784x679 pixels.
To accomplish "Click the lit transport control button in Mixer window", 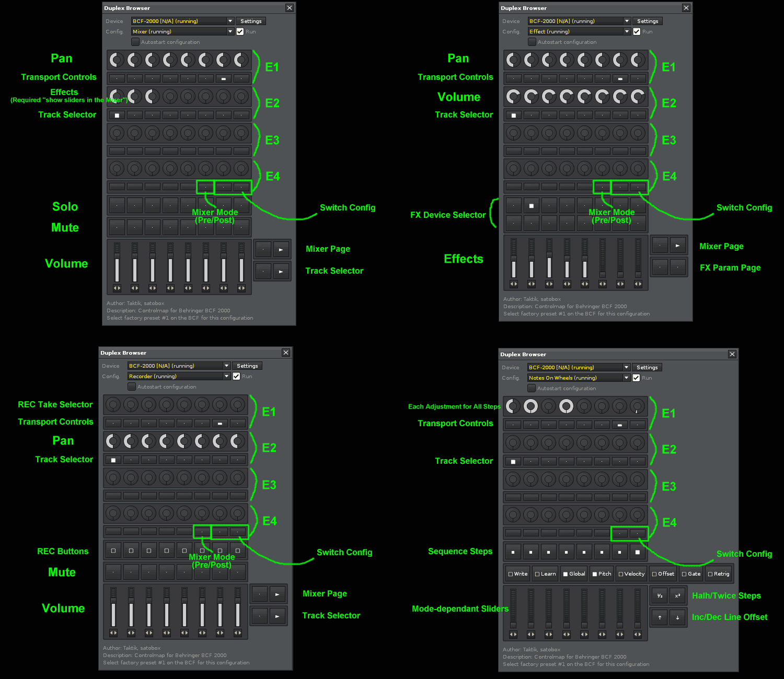I will [x=224, y=79].
